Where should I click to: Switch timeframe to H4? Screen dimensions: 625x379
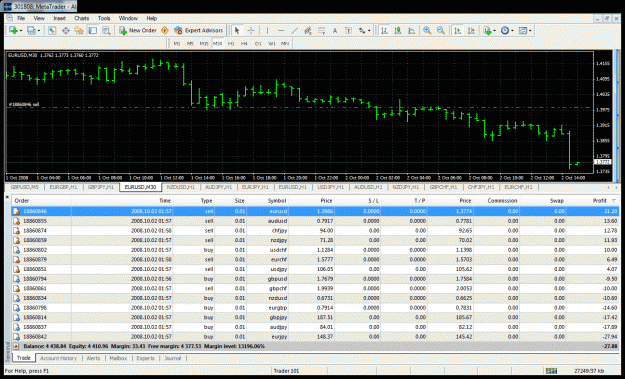point(244,43)
